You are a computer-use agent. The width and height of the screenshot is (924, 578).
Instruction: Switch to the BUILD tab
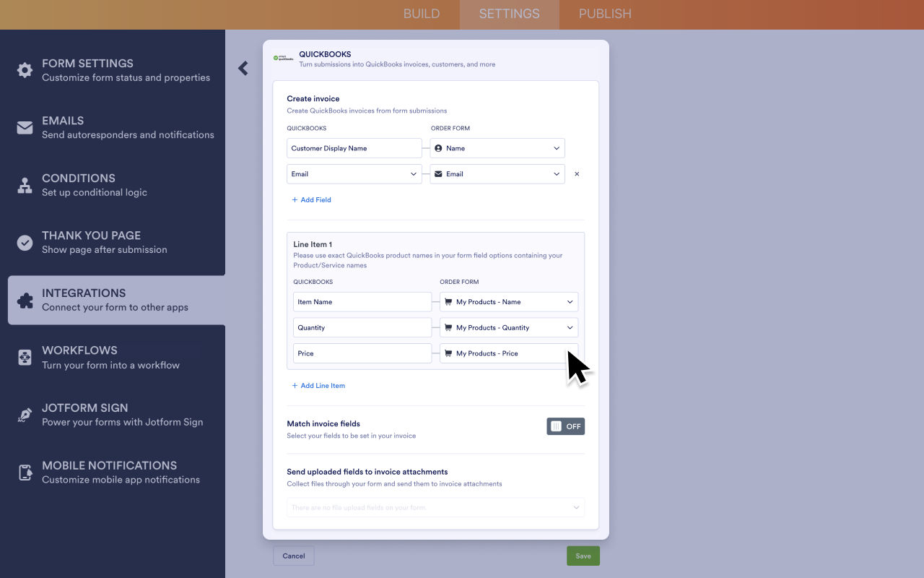point(422,14)
